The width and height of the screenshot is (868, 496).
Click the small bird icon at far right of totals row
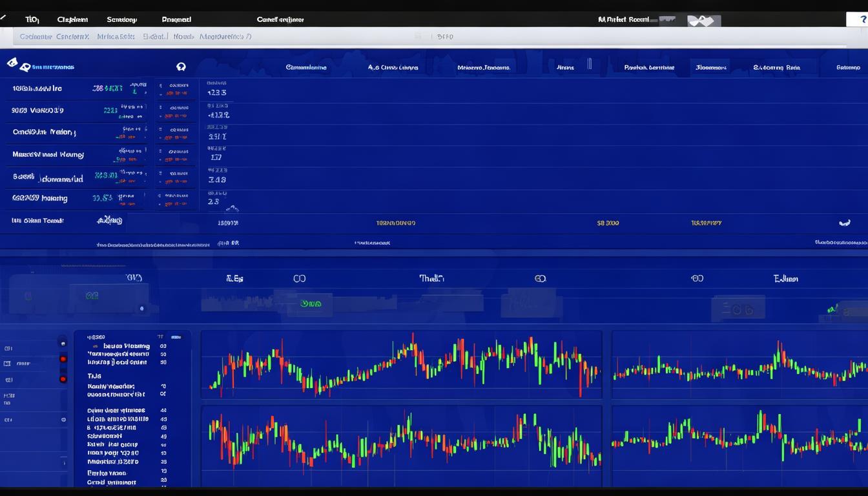point(844,223)
